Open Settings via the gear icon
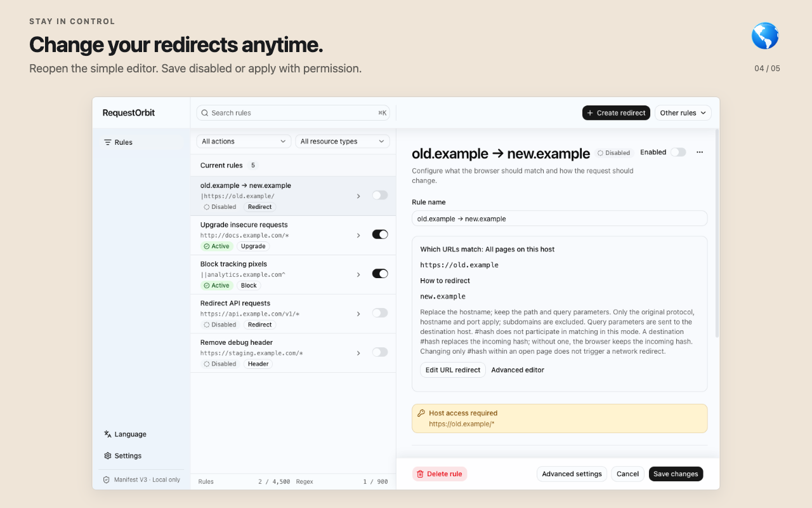Viewport: 812px width, 508px height. [108, 456]
